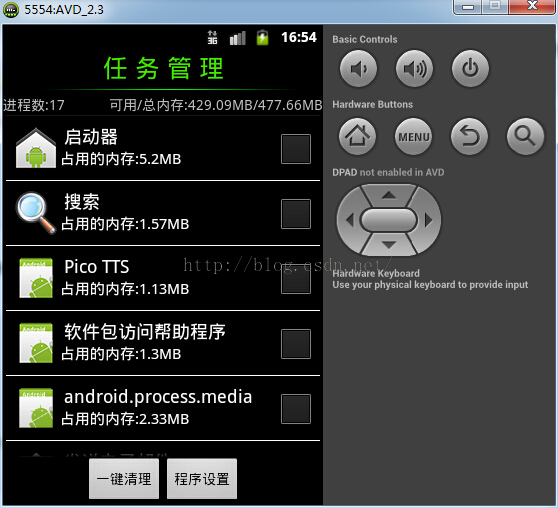Click 占用的内存:1.57MB text
This screenshot has width=558, height=508.
[125, 224]
